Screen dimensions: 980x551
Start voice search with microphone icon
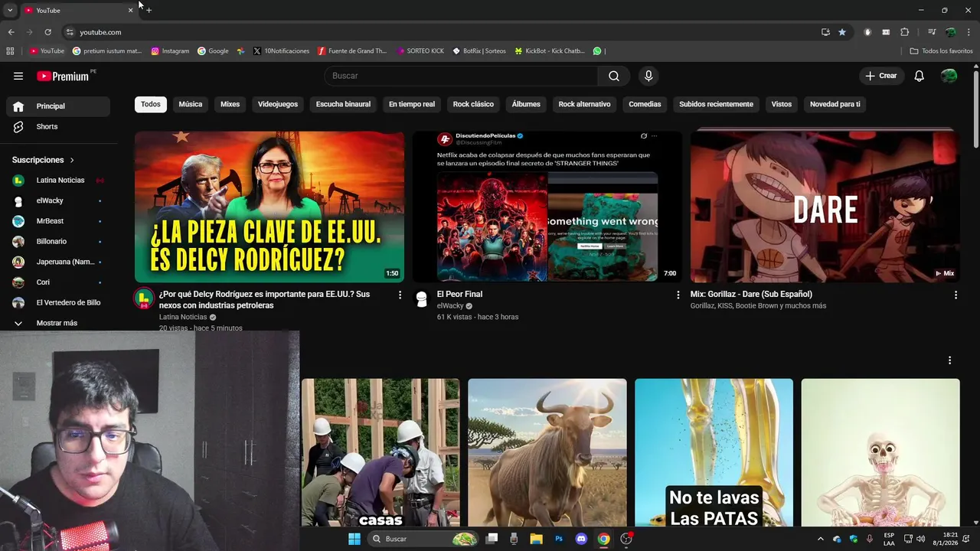(648, 76)
